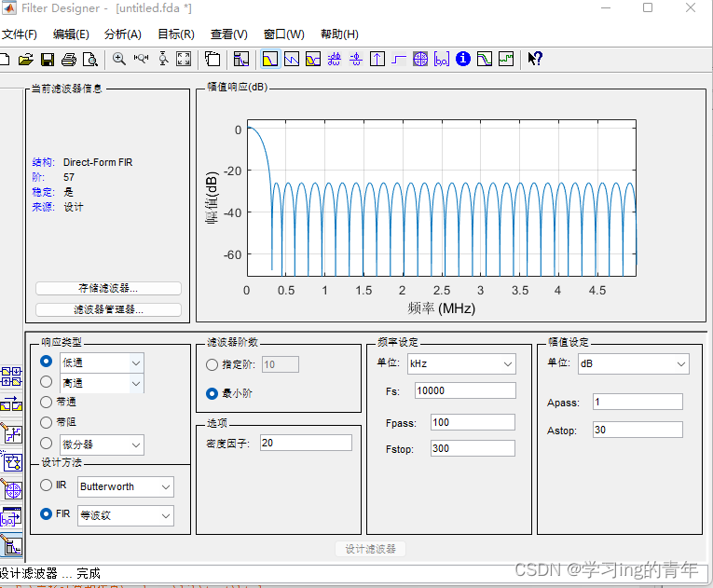Show the group delay response

(x=335, y=59)
